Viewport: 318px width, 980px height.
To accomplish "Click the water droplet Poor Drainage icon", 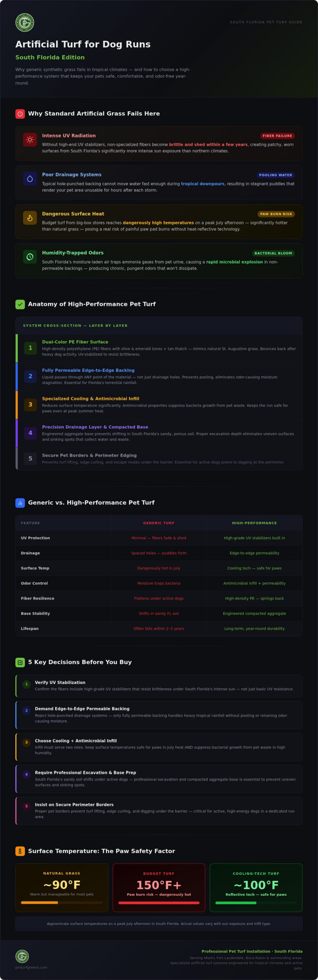I will [30, 179].
